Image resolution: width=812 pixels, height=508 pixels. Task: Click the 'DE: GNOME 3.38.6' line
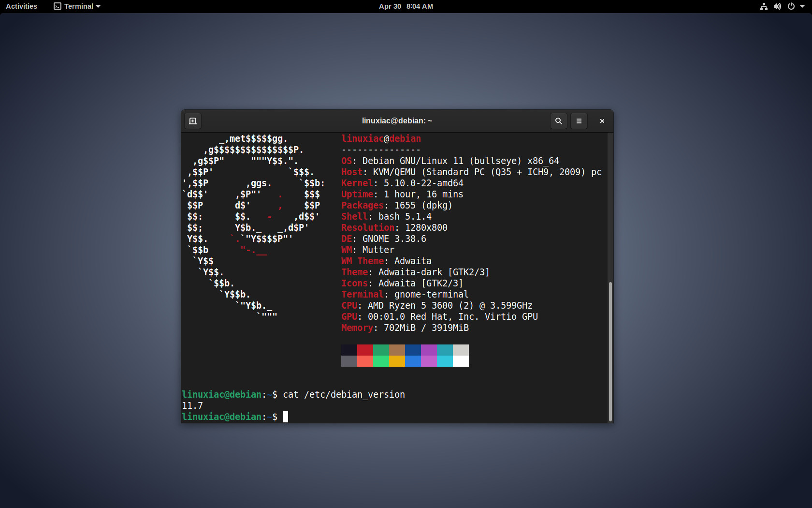coord(384,239)
